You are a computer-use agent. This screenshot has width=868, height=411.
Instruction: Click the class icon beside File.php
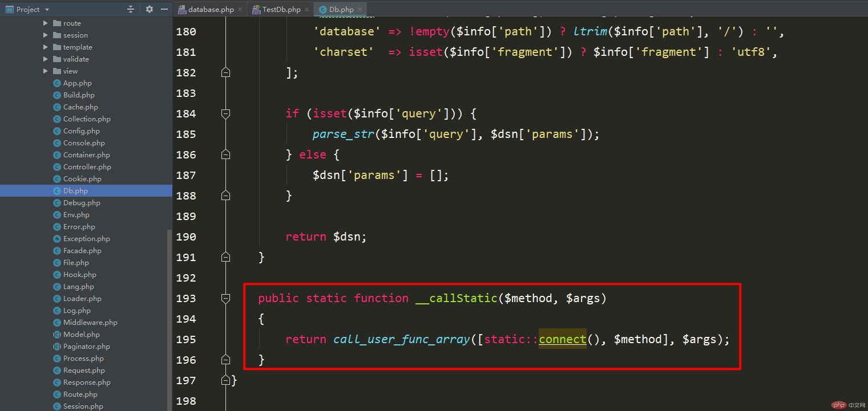point(57,263)
